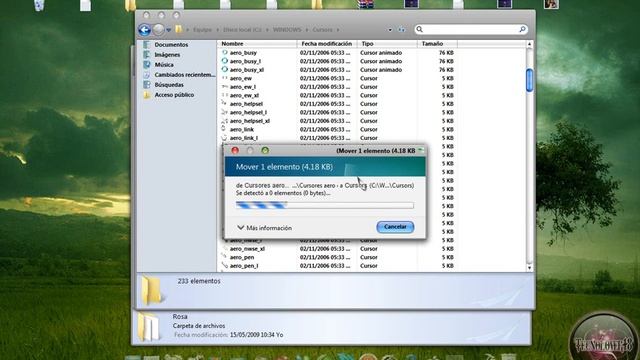Select the aero_busy animated cursor icon
This screenshot has height=360, width=640.
pos(224,53)
